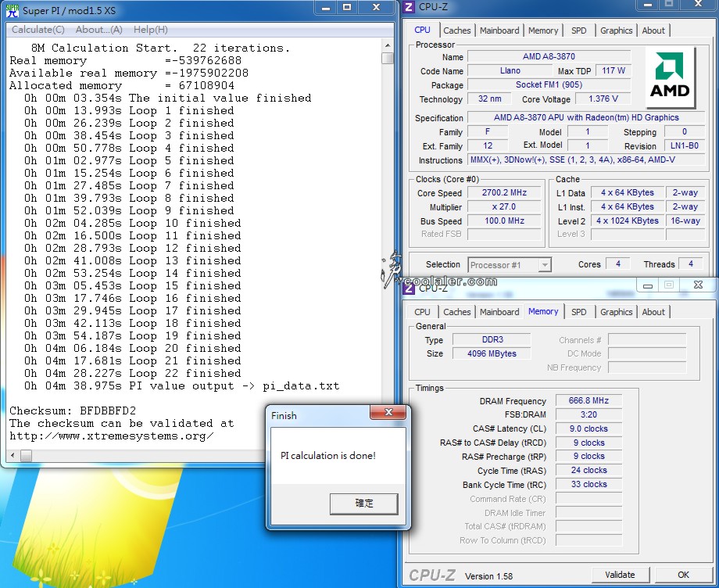Expand the Processor #1 selection dropdown
This screenshot has height=588, width=719.
(544, 265)
